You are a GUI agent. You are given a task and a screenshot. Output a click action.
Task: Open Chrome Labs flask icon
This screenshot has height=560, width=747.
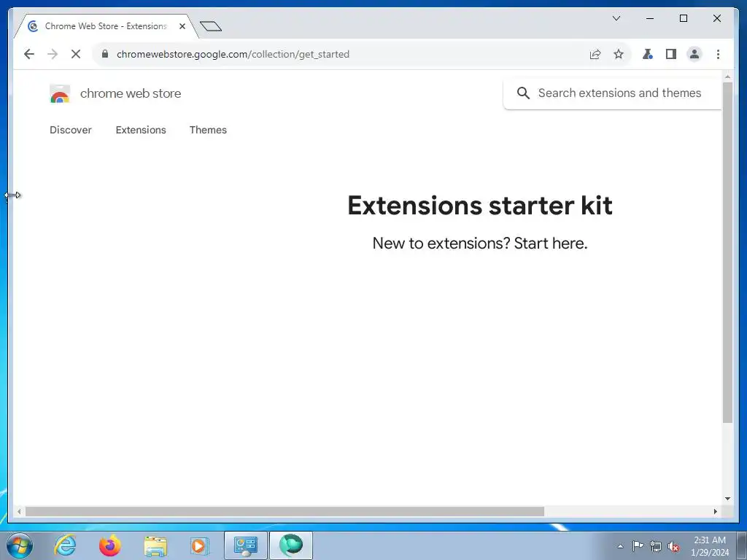[x=648, y=54]
